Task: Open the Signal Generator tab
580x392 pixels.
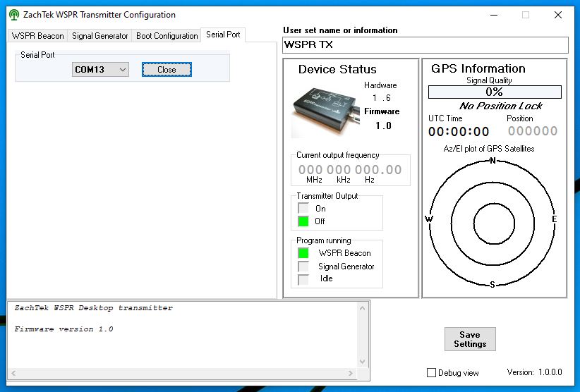Action: pos(100,36)
